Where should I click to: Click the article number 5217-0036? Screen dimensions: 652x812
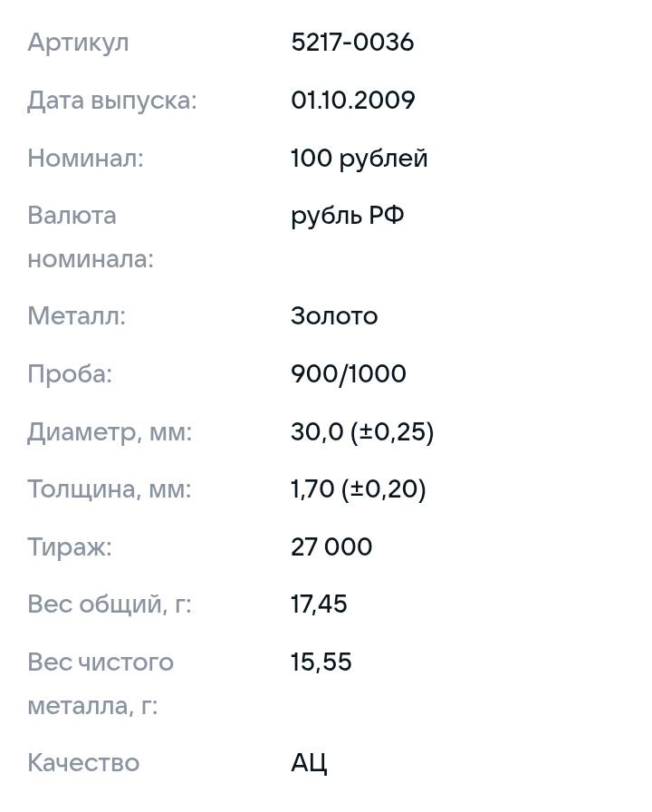[x=352, y=43]
